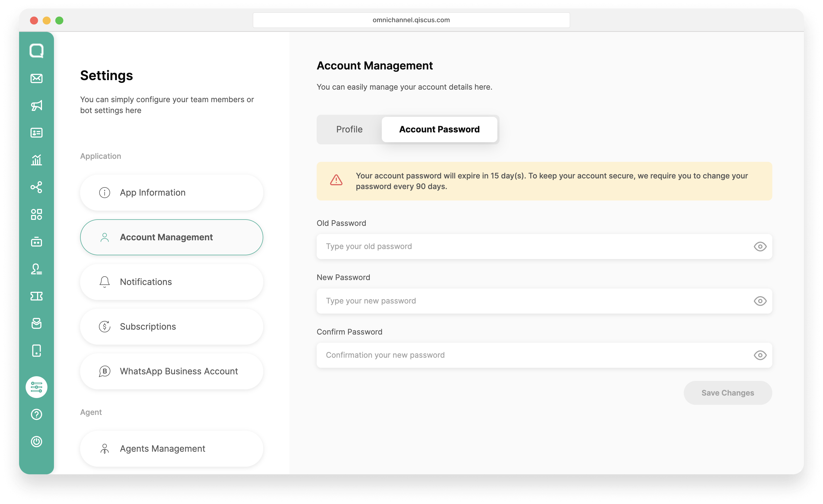Click the Account Management page heading
The height and width of the screenshot is (504, 823).
tap(374, 65)
